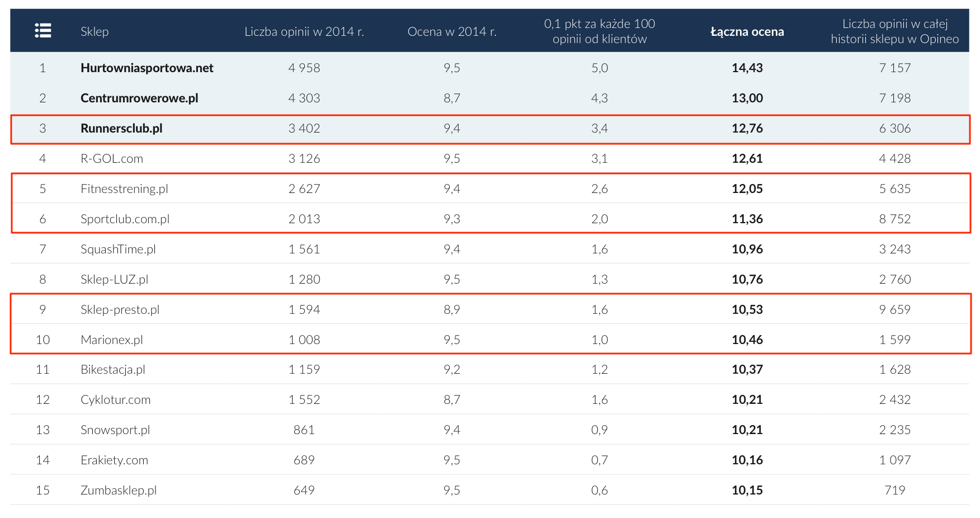This screenshot has height=518, width=980.
Task: Click opinion count 1 159
Action: 304,369
